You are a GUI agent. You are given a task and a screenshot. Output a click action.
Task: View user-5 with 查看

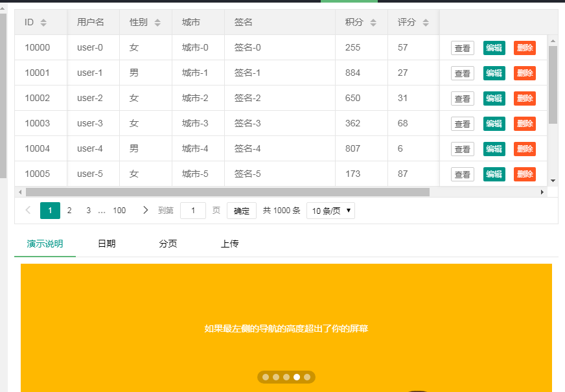(x=463, y=174)
